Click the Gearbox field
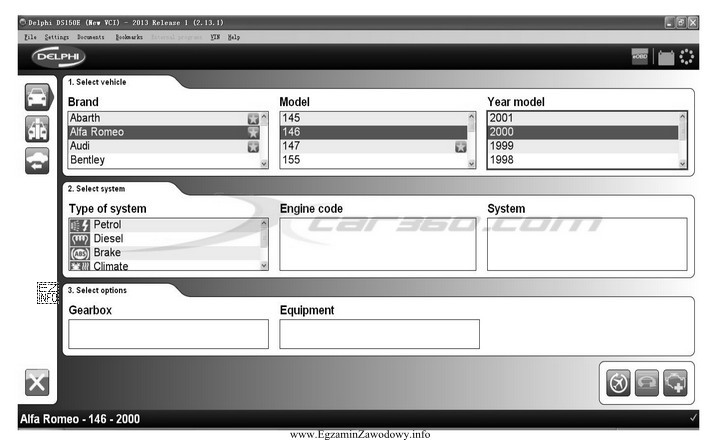 coord(168,334)
